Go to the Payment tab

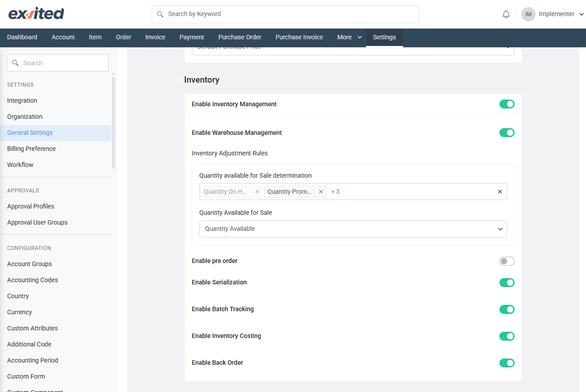(191, 38)
